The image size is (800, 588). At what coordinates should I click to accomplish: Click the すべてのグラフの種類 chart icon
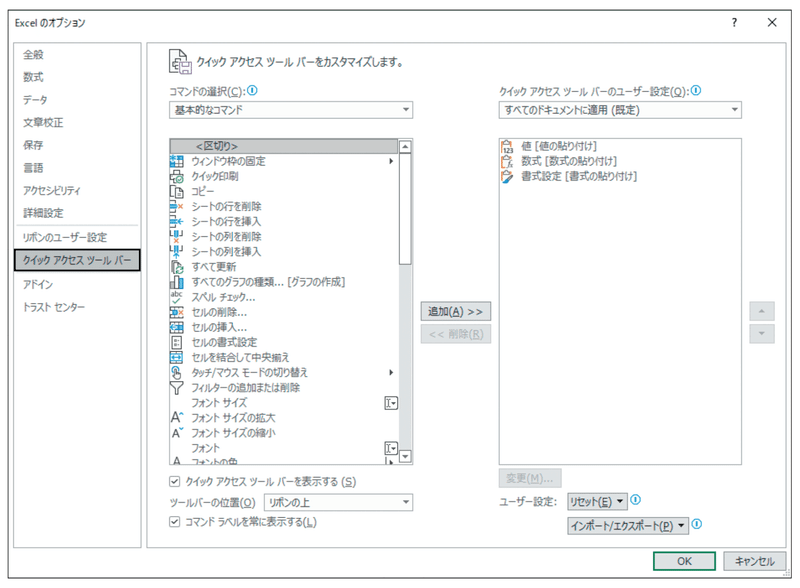tap(177, 282)
